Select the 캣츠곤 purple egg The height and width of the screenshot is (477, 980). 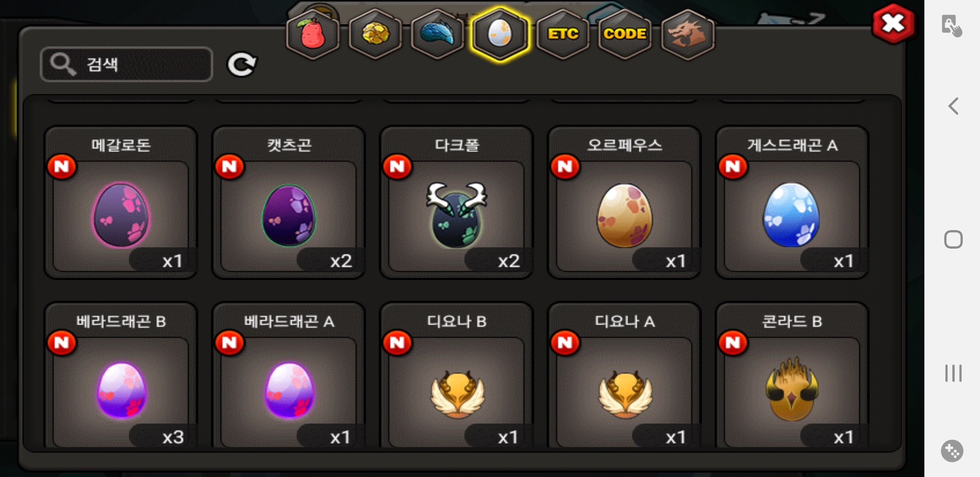[x=289, y=203]
